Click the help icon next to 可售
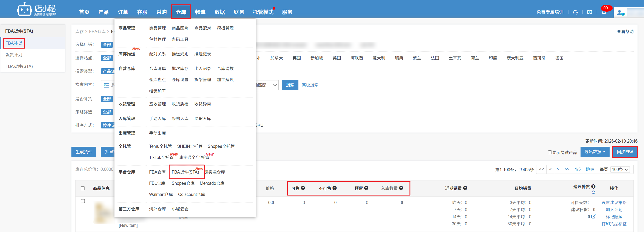Image resolution: width=644 pixels, height=232 pixels. (303, 188)
